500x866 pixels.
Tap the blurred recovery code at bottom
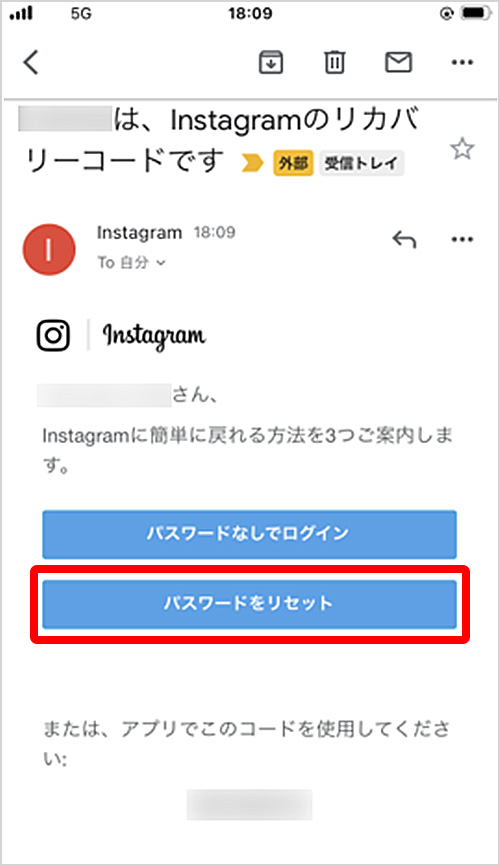point(249,805)
